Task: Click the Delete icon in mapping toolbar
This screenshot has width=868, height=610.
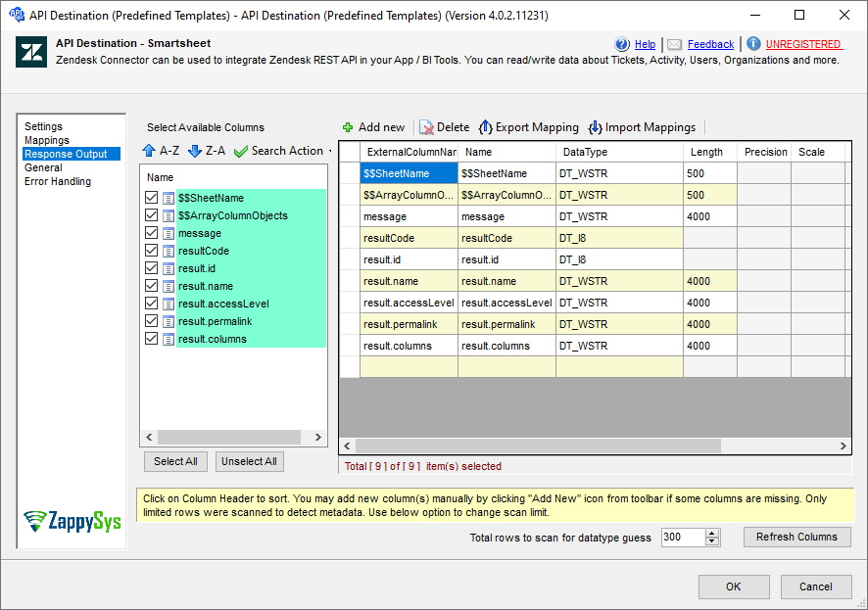Action: pos(426,127)
